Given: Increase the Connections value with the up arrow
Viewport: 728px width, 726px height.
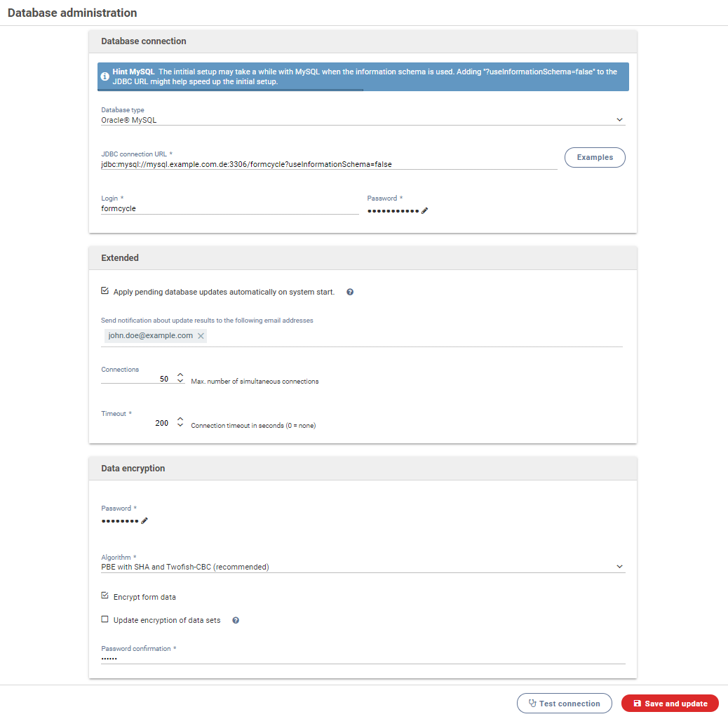Looking at the screenshot, I should 180,375.
